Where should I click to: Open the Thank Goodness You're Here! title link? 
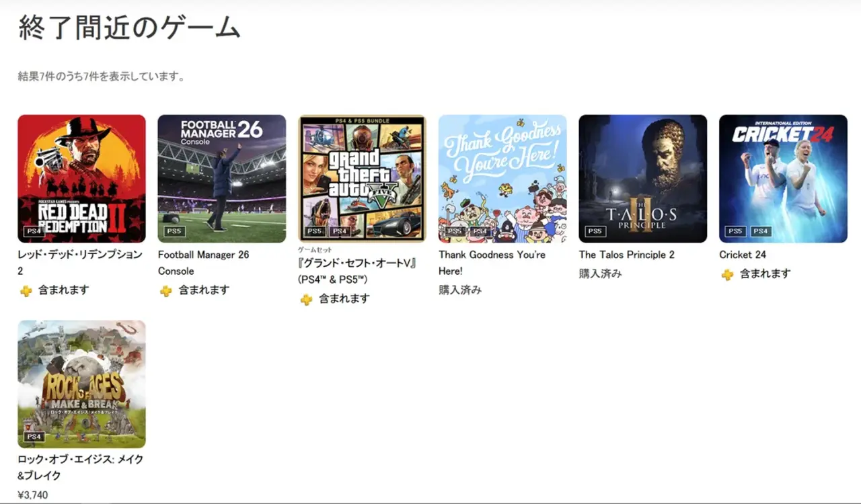pos(492,263)
